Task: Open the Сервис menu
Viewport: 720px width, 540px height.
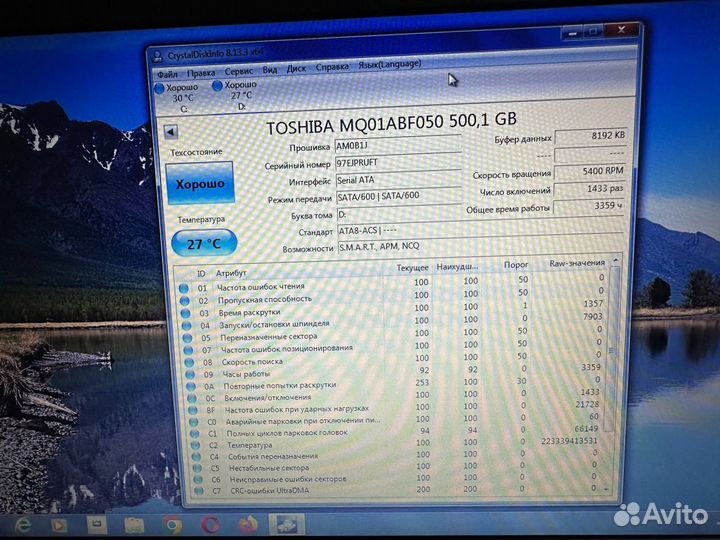Action: [x=238, y=72]
